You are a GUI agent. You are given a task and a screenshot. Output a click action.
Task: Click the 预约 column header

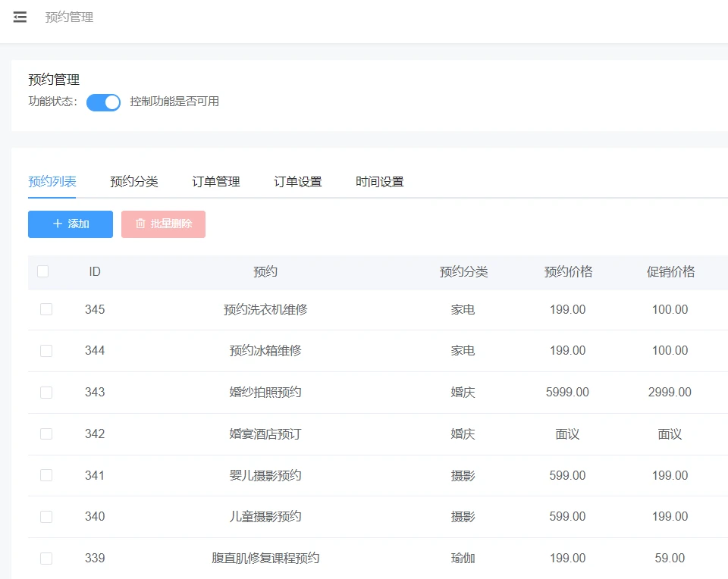265,271
